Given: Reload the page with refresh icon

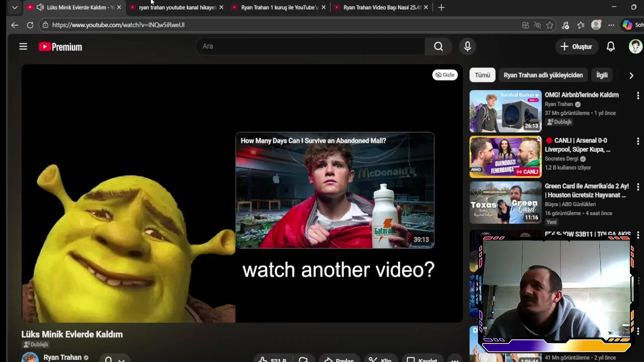Looking at the screenshot, I should click(x=30, y=25).
